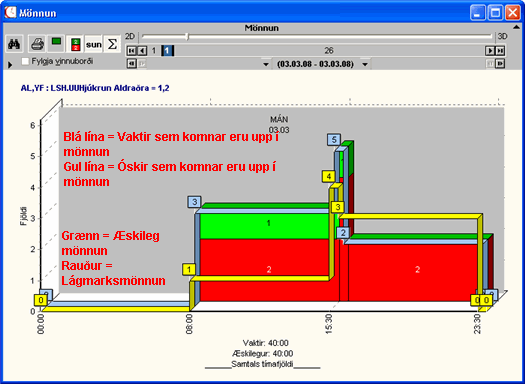Viewport: 525px width, 384px height.
Task: Click the green rectangle toolbar icon
Action: pyautogui.click(x=56, y=43)
